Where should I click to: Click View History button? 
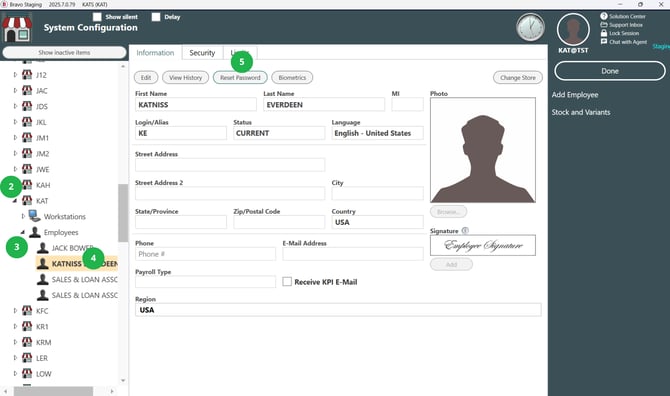(x=185, y=78)
